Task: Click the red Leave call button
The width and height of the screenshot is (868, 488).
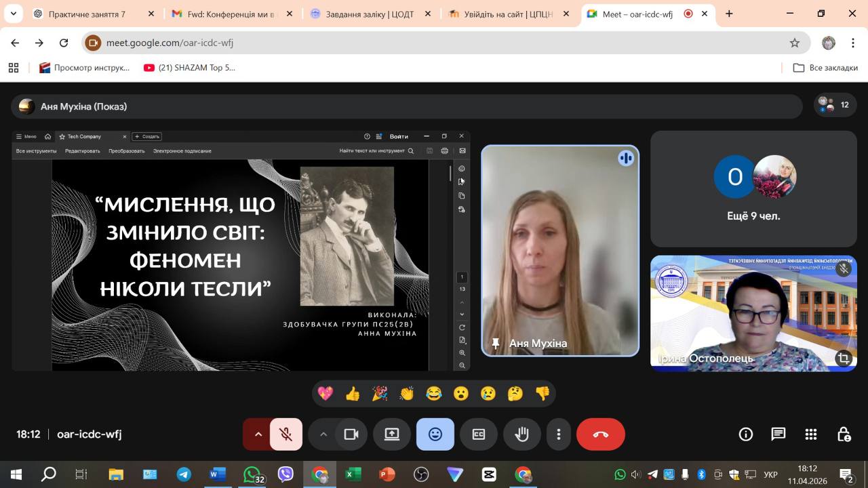Action: [600, 434]
